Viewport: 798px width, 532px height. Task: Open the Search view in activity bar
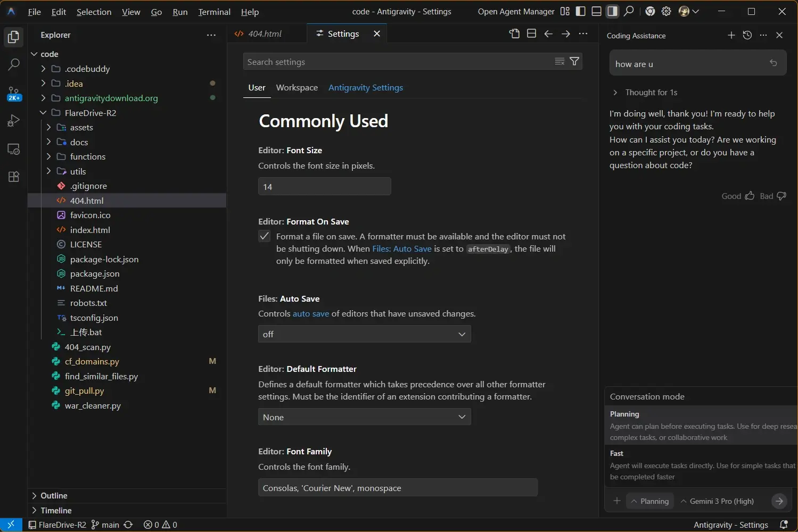click(14, 65)
